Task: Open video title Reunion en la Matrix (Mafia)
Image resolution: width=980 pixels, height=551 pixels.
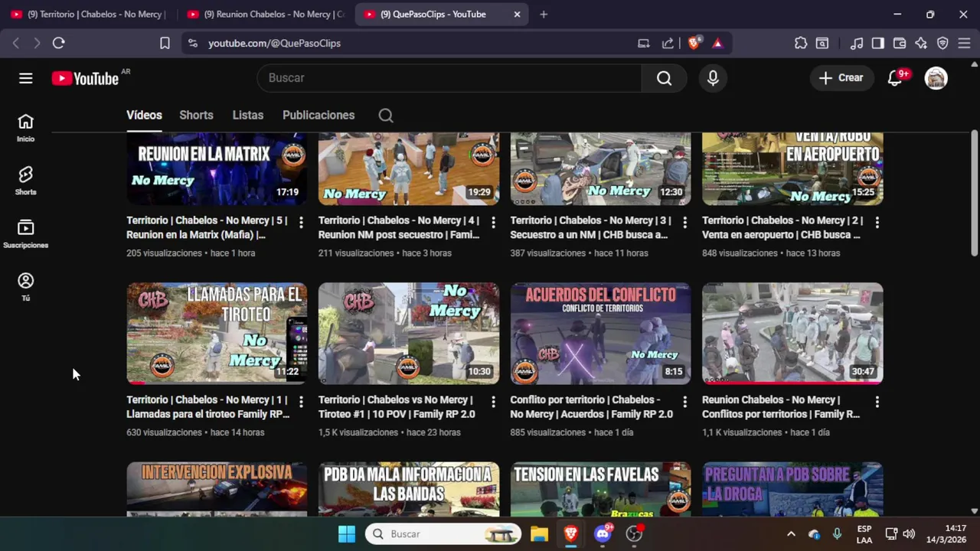Action: tap(207, 227)
